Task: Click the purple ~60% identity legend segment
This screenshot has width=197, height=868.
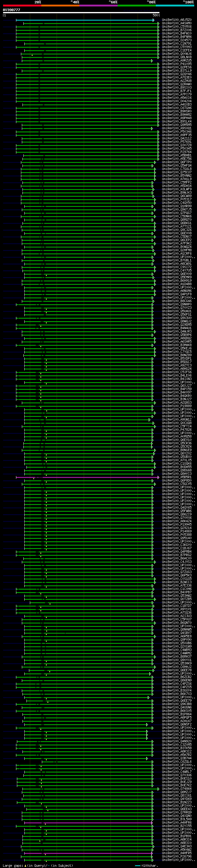Action: click(x=99, y=6)
